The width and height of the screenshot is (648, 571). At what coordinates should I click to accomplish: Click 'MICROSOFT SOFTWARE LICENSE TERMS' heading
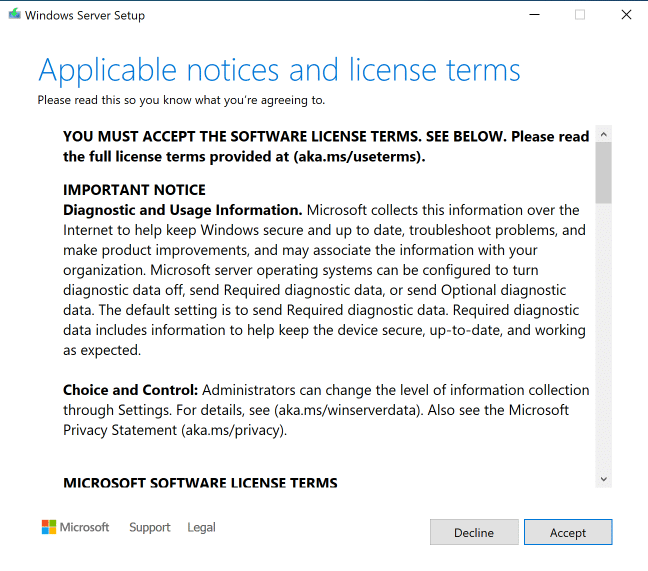(200, 483)
